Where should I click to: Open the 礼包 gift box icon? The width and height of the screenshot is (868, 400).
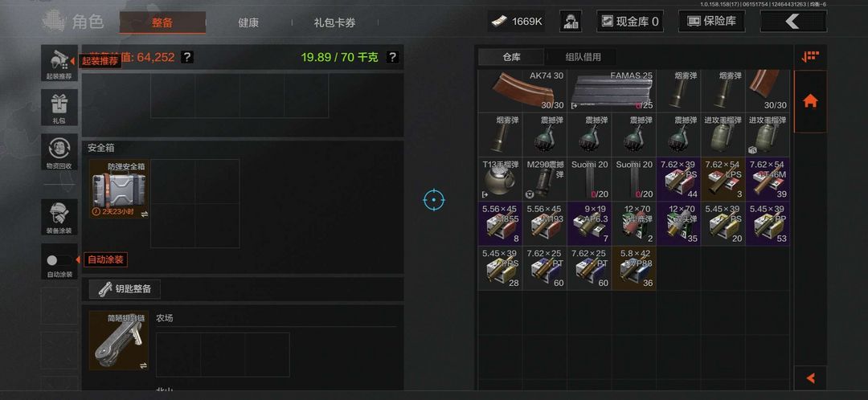coord(59,107)
